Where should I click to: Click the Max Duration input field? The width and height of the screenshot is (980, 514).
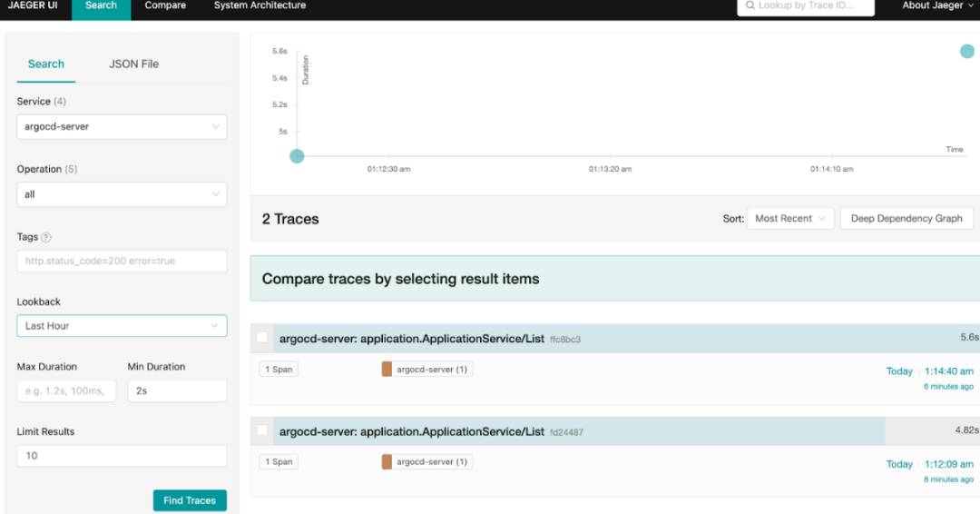coord(66,390)
